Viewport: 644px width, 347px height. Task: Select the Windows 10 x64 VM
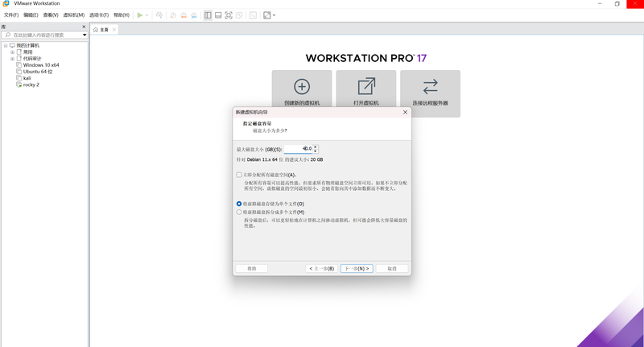click(41, 65)
